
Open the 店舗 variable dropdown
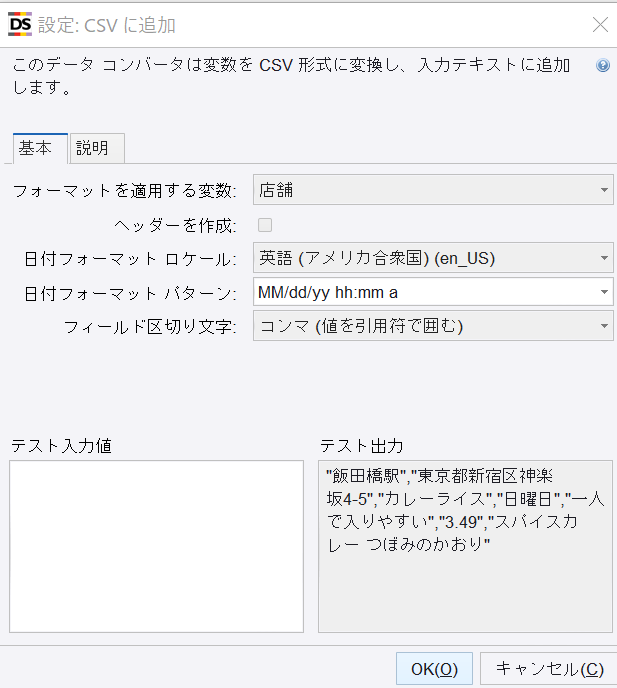tap(433, 190)
